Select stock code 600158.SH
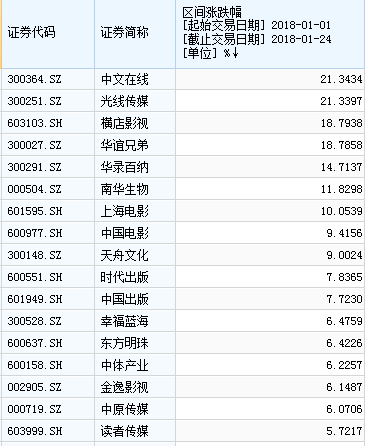This screenshot has width=365, height=446. (x=35, y=365)
